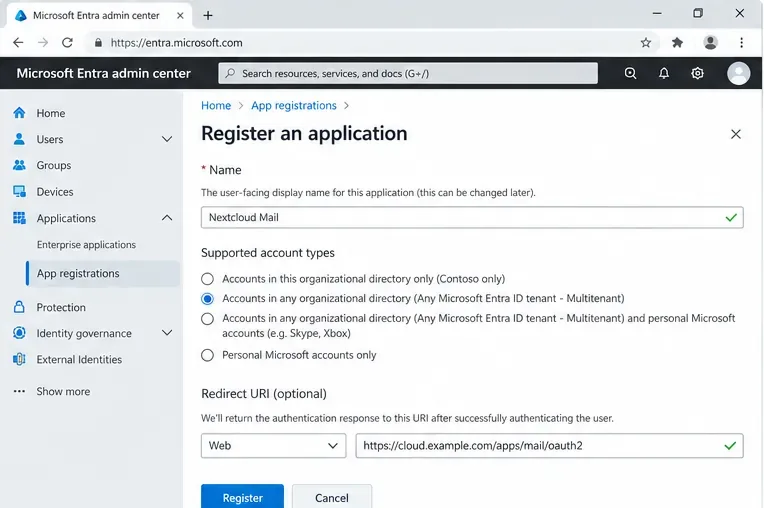
Task: Open portal settings gear icon
Action: point(697,73)
